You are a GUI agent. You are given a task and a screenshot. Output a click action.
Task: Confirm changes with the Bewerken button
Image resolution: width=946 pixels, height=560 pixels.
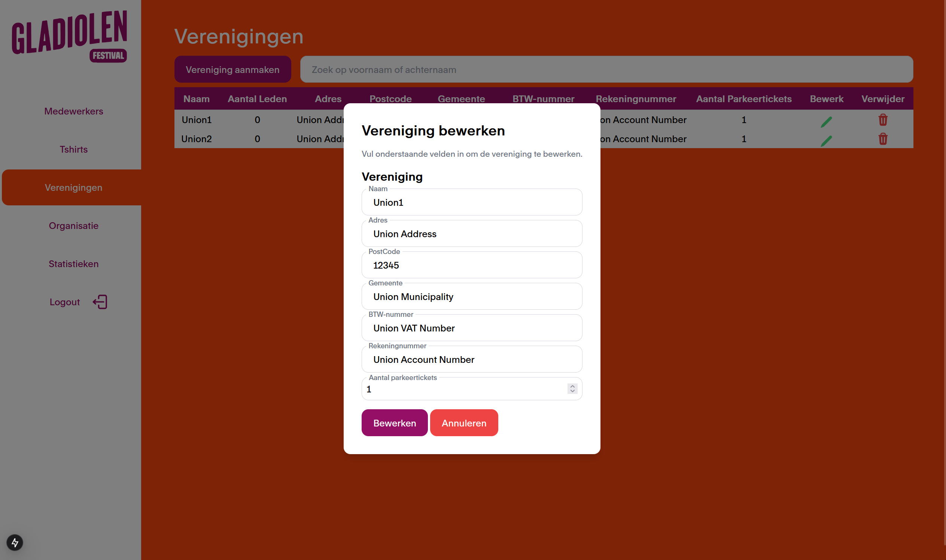pos(394,423)
